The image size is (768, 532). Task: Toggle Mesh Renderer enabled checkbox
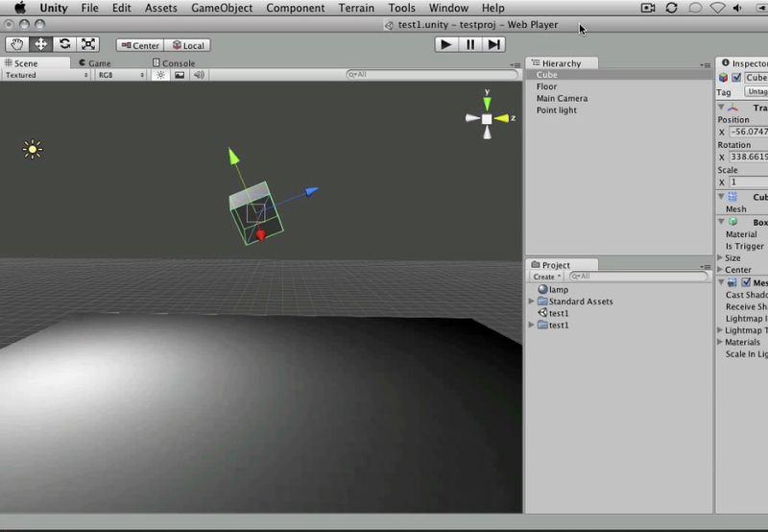pyautogui.click(x=746, y=282)
